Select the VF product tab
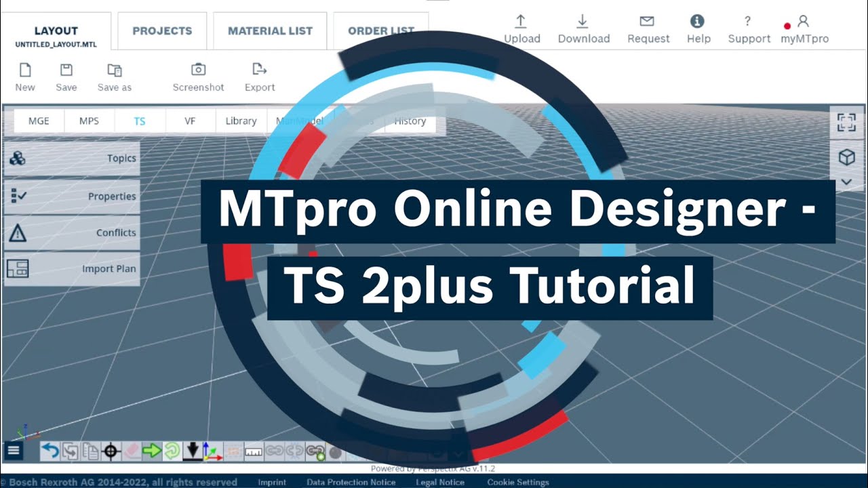Image resolution: width=868 pixels, height=488 pixels. (x=190, y=121)
